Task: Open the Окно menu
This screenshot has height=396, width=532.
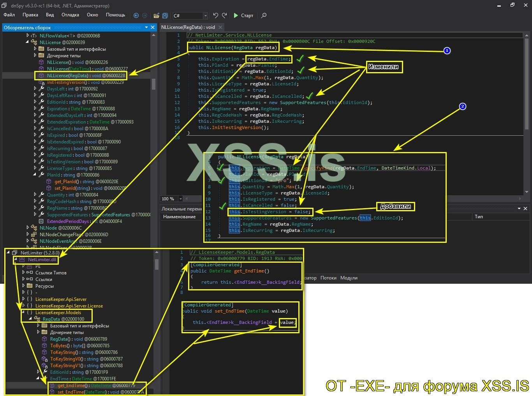Action: click(92, 15)
